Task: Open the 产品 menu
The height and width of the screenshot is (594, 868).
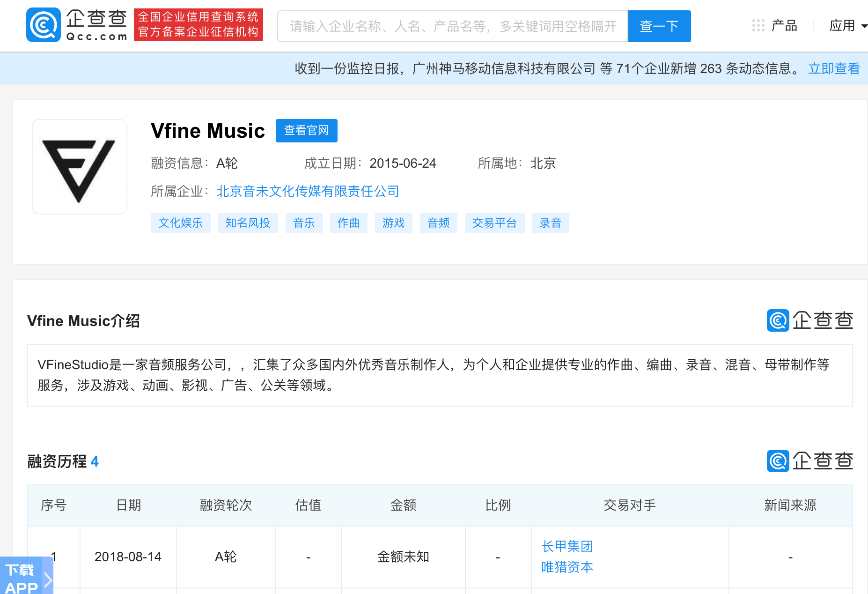Action: coord(784,26)
